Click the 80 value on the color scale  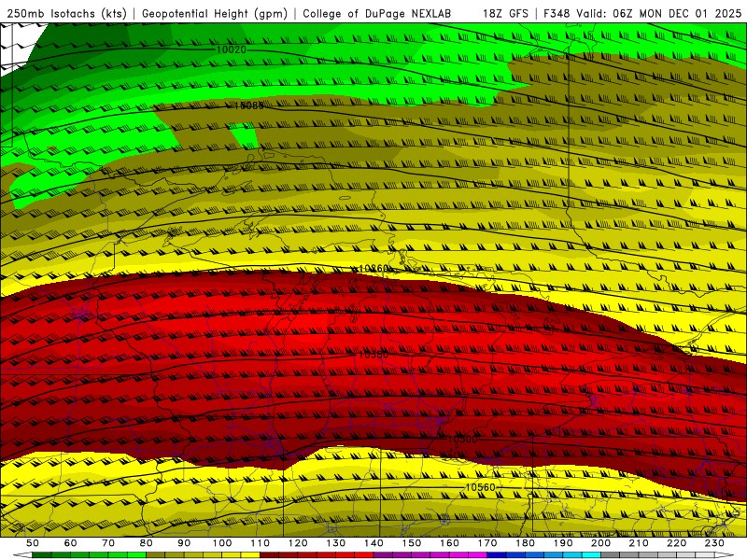tap(147, 543)
